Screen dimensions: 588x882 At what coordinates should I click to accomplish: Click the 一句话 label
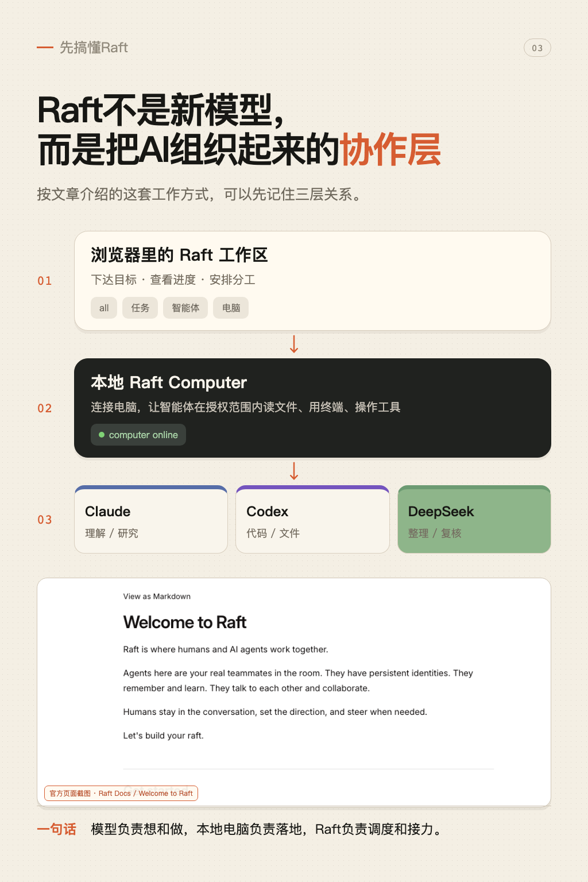coord(56,829)
